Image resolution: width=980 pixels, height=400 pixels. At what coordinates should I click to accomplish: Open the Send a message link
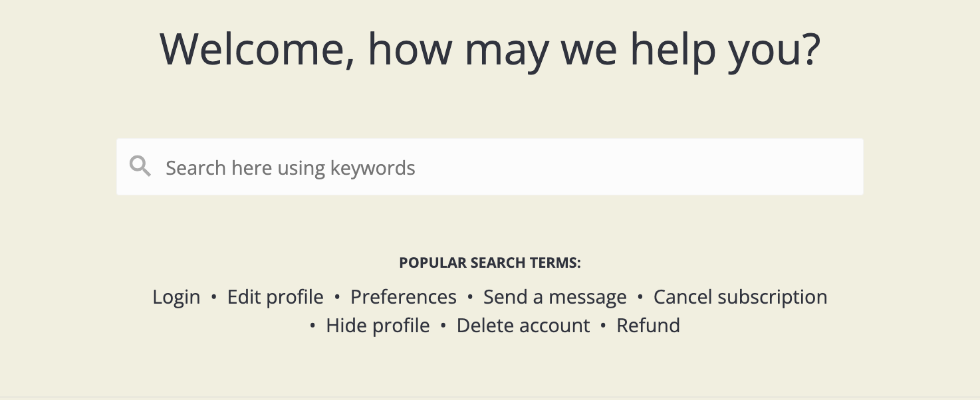(x=554, y=297)
